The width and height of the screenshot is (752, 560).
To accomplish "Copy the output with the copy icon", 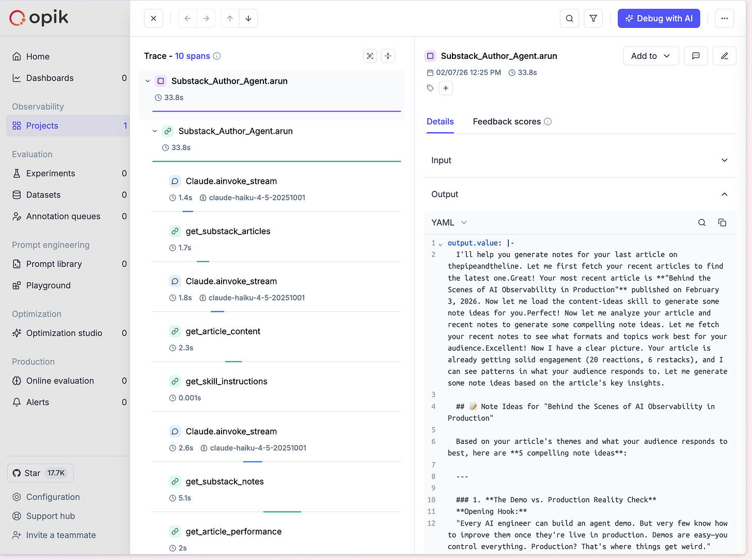I will pyautogui.click(x=722, y=222).
